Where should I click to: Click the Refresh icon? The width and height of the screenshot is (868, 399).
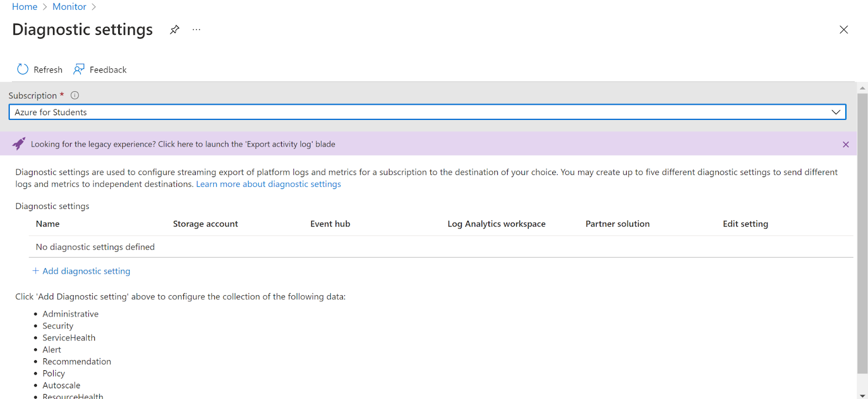23,69
